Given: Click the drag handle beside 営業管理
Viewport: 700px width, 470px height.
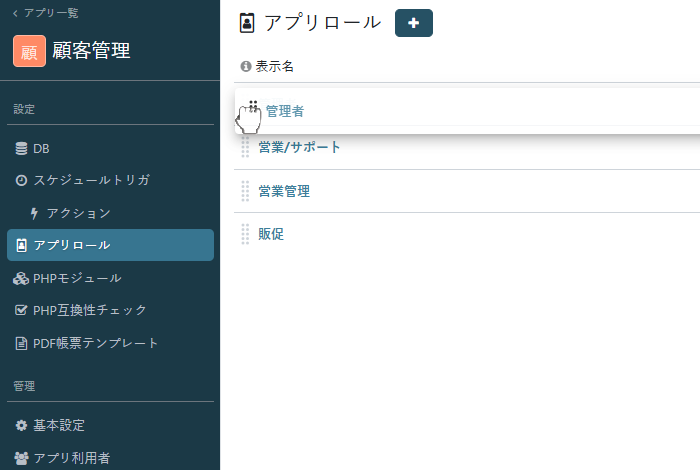Looking at the screenshot, I should pyautogui.click(x=246, y=191).
